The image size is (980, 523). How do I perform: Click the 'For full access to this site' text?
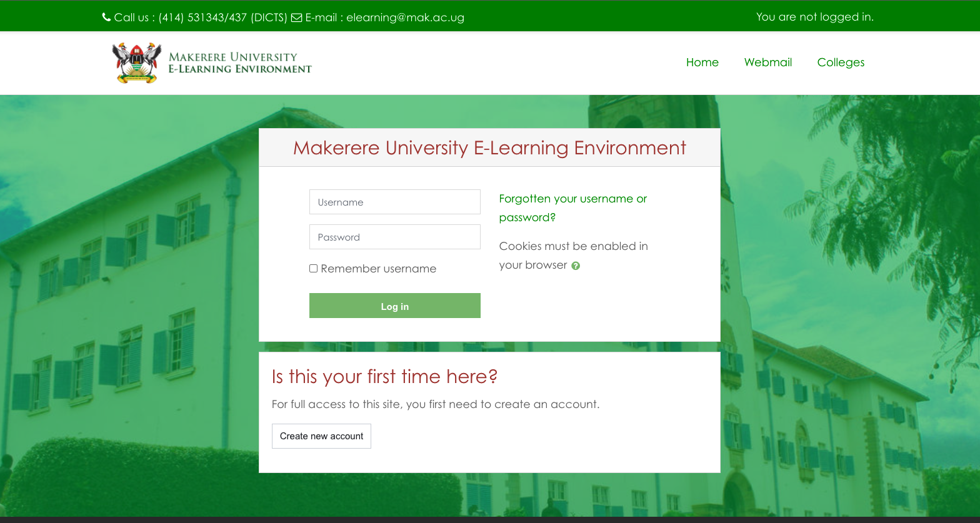tap(436, 404)
